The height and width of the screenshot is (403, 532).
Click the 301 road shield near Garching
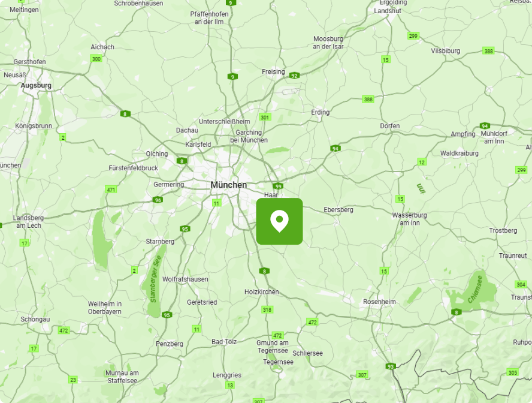tap(265, 118)
